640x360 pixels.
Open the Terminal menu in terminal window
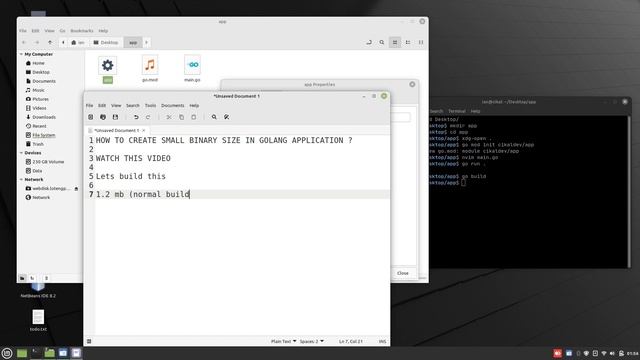pos(457,111)
